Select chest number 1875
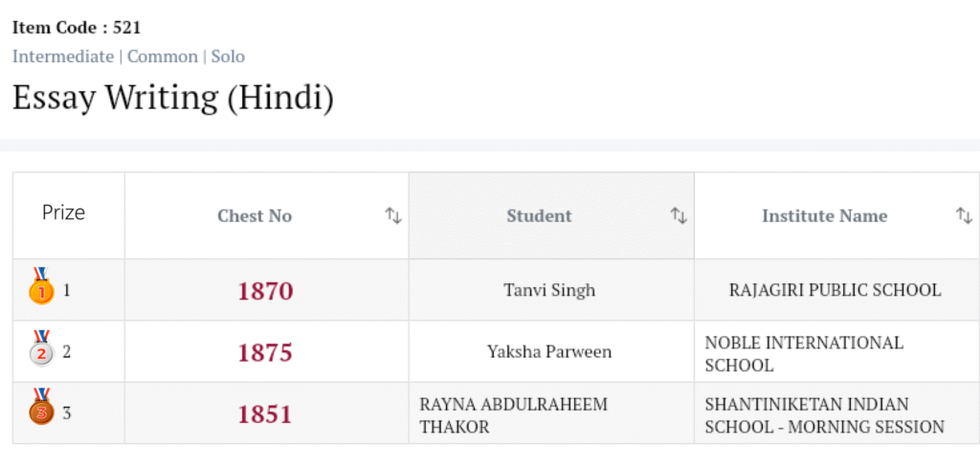The height and width of the screenshot is (468, 980). point(265,352)
